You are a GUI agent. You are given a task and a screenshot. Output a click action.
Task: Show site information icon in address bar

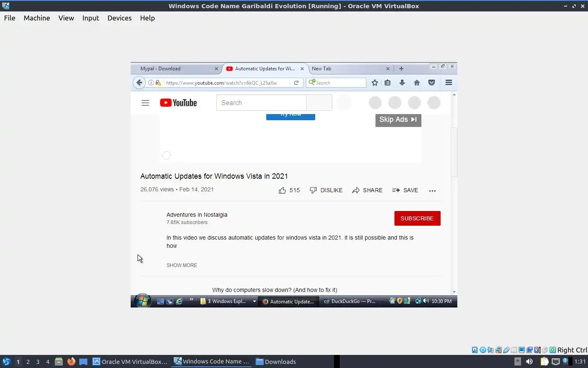pos(151,83)
